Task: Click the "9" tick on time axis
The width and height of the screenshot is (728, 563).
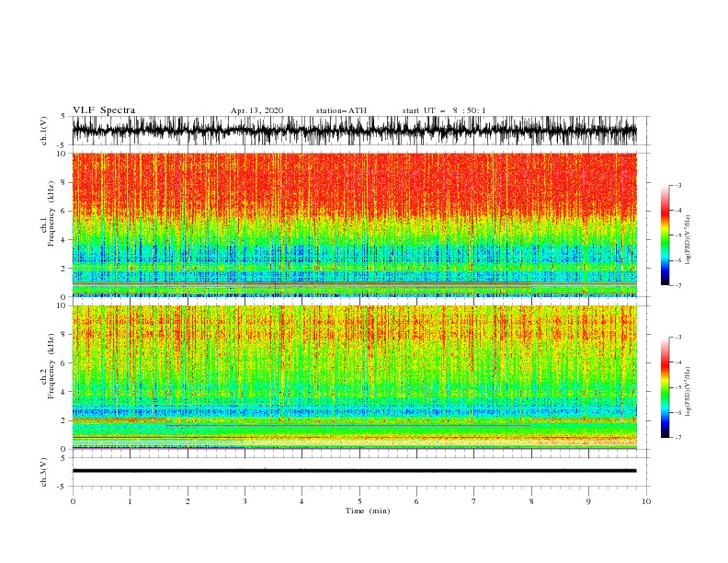Action: 588,501
